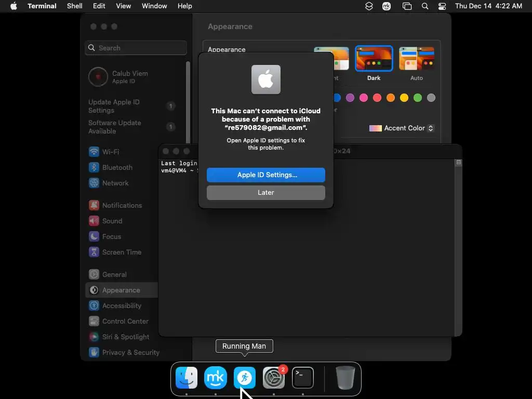This screenshot has height=399, width=532.
Task: Open the Window menu
Action: point(154,6)
